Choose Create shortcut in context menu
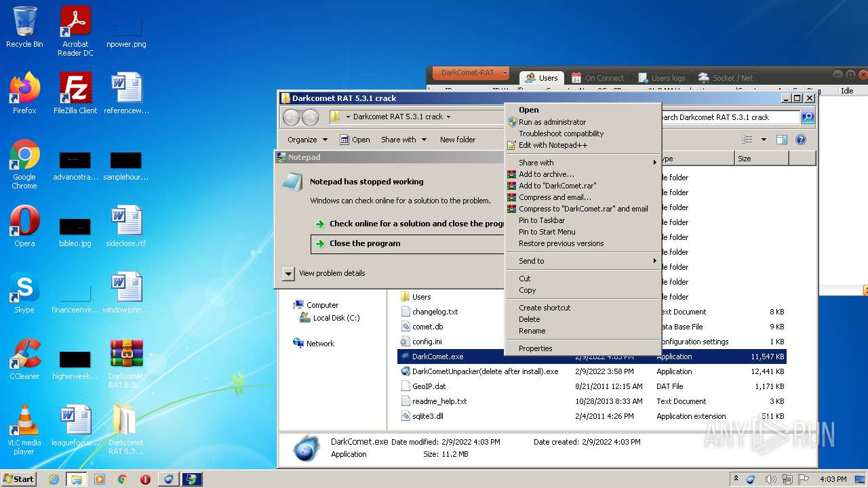This screenshot has height=488, width=868. point(583,308)
